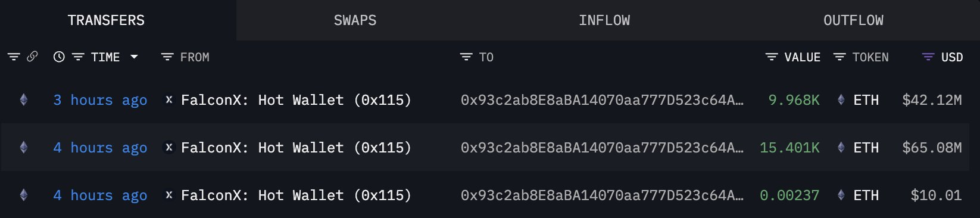Image resolution: width=980 pixels, height=218 pixels.
Task: Open the TIME filter lines icon
Action: point(78,57)
